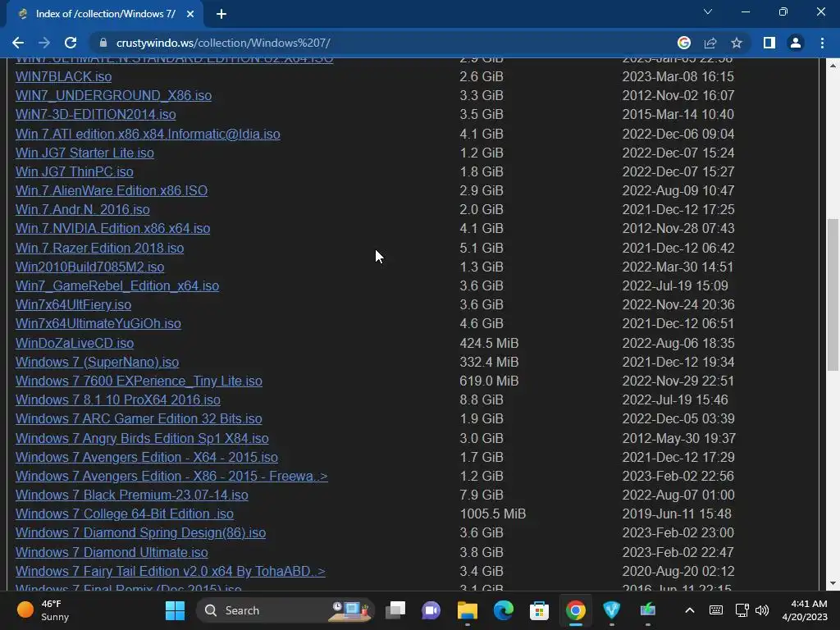Click the volume speaker tray icon
840x630 pixels.
[762, 610]
